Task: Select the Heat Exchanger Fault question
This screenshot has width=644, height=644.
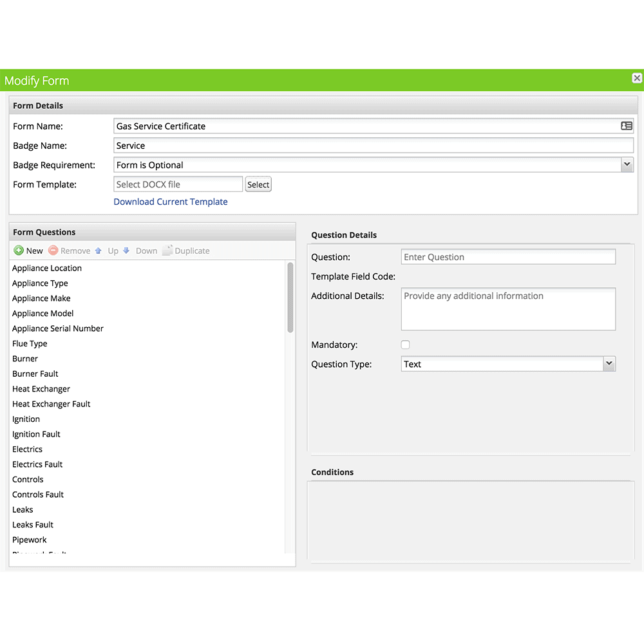Action: 51,404
